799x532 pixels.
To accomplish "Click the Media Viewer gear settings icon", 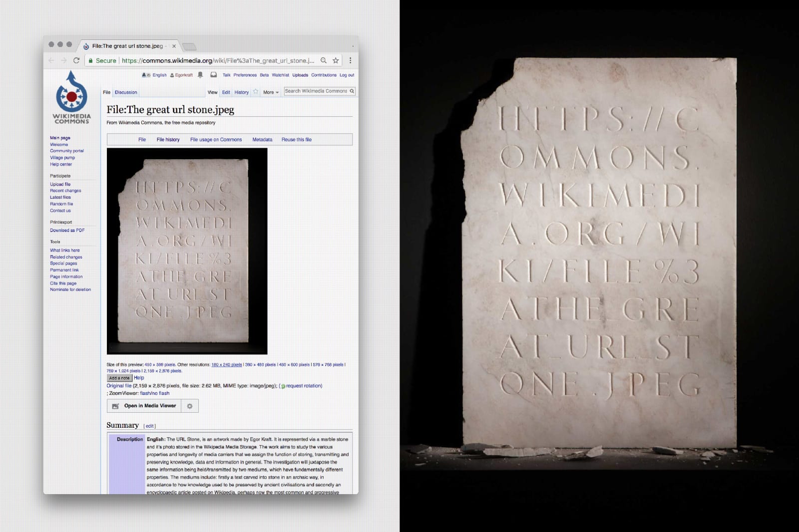I will click(190, 406).
